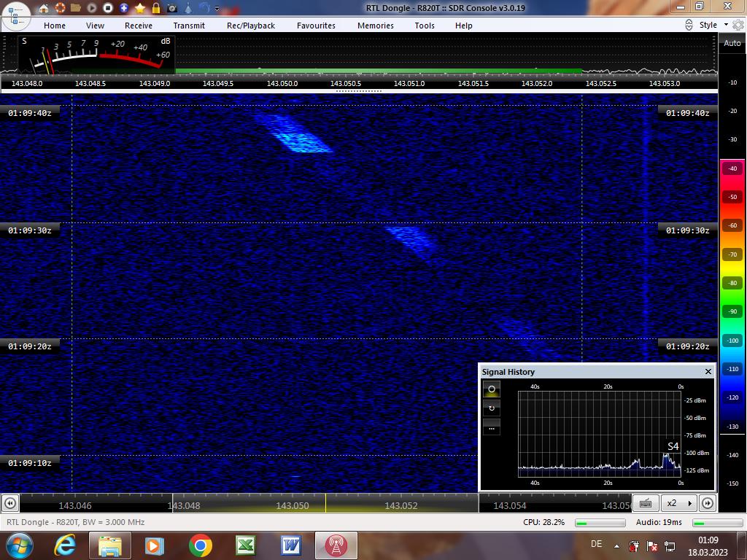The image size is (747, 560).
Task: Show hidden tray icons arrow
Action: (x=616, y=546)
